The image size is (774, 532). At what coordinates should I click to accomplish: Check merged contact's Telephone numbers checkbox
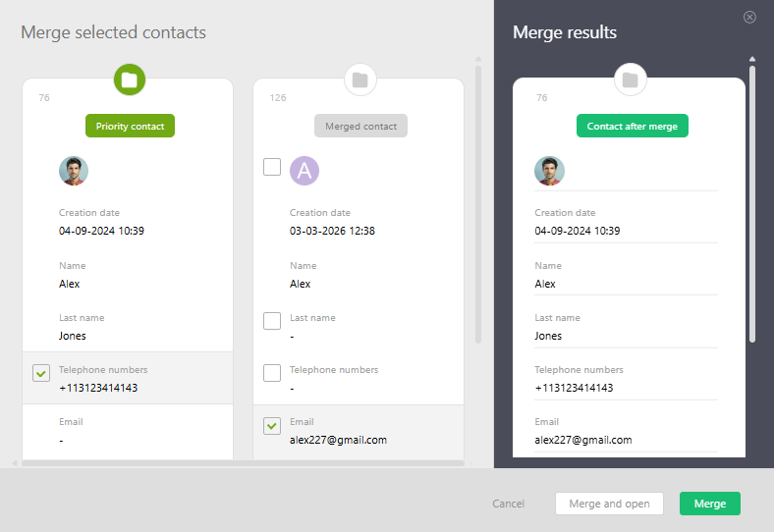(x=272, y=373)
